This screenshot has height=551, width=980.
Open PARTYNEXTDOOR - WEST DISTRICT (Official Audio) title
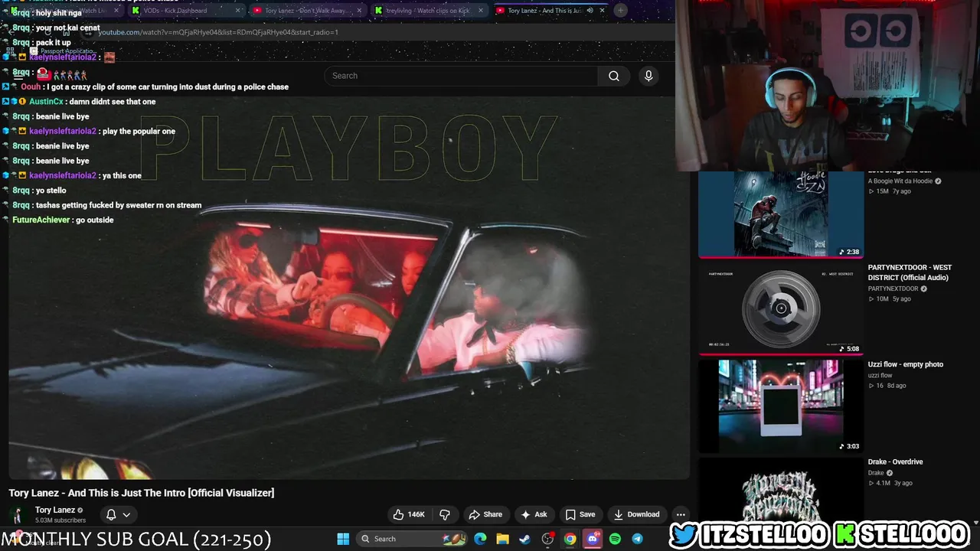(x=910, y=272)
